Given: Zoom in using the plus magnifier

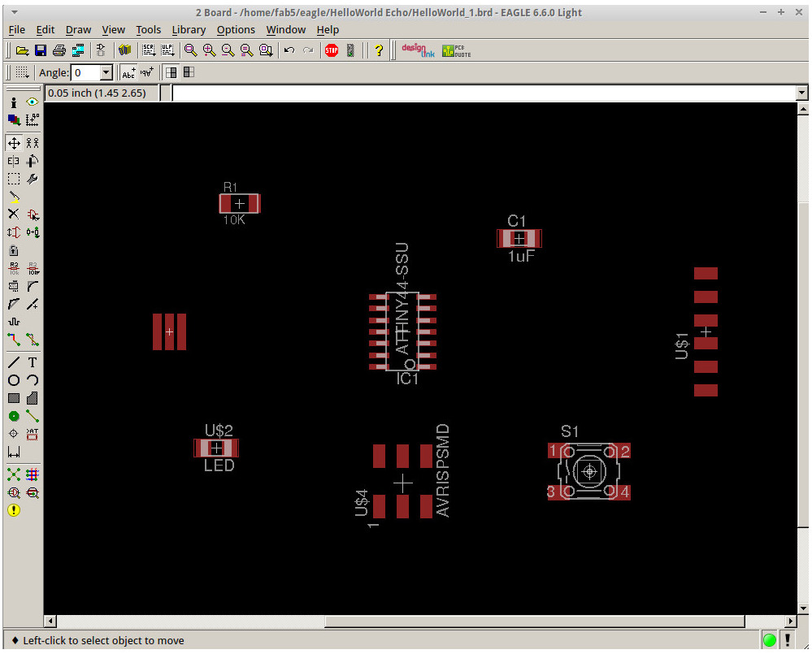Looking at the screenshot, I should (209, 50).
